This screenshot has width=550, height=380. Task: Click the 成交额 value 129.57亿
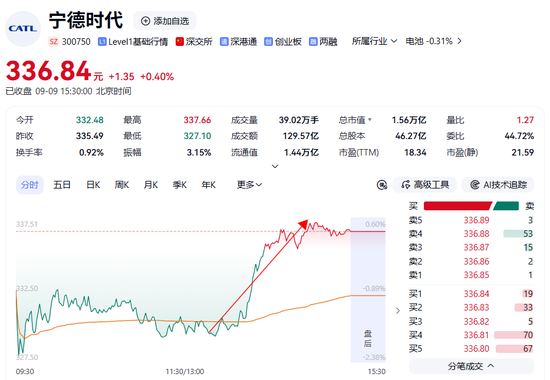[x=301, y=136]
